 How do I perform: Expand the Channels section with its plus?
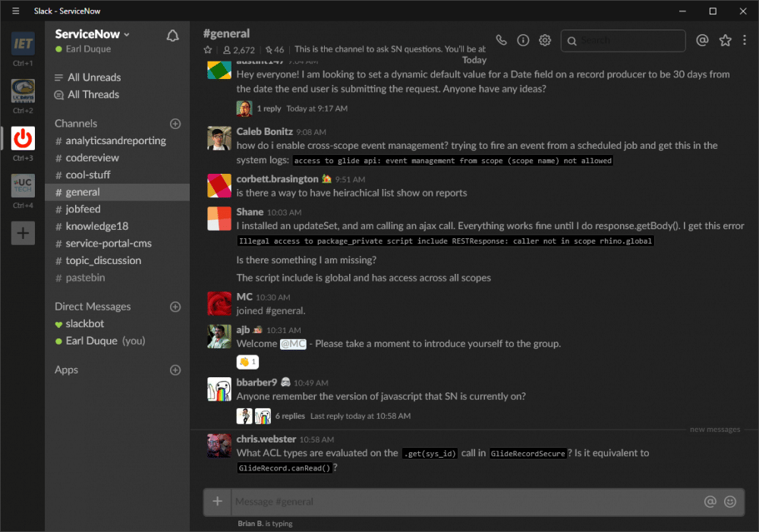click(175, 124)
